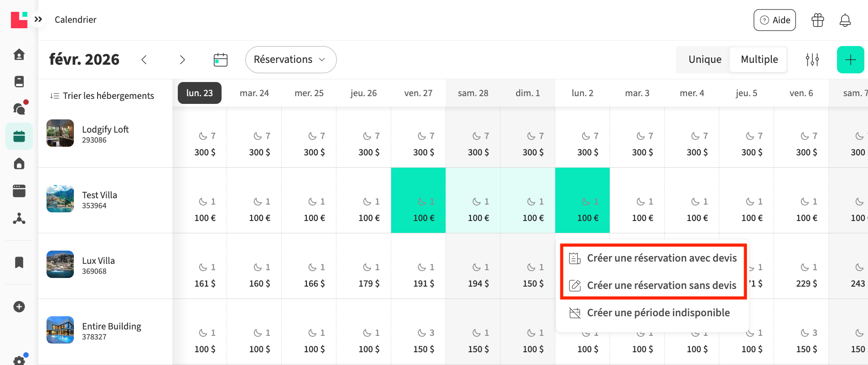Click the Lodgify Loft property thumbnail
868x365 pixels.
click(x=60, y=133)
